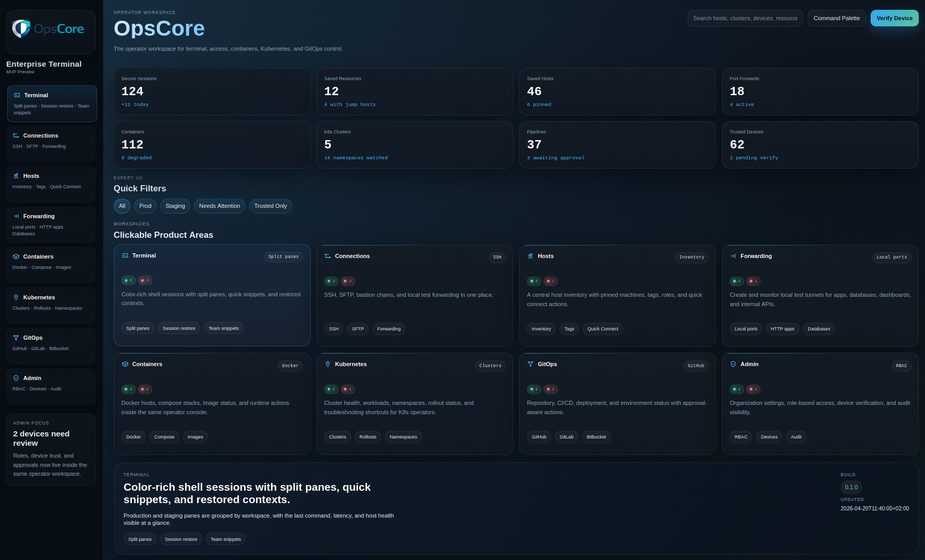Open the Split panes badge on Terminal card
Viewport: 925px width, 560px height.
(138, 328)
